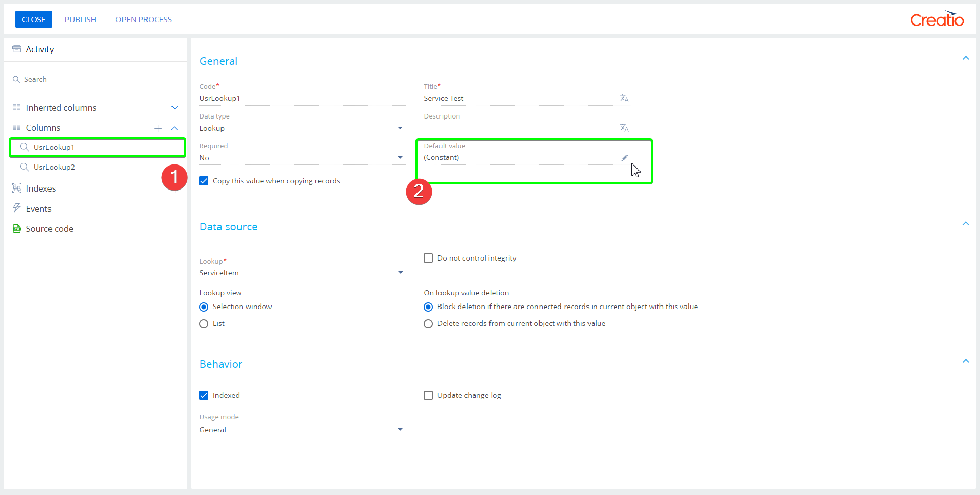Image resolution: width=980 pixels, height=495 pixels.
Task: Click the CLOSE button
Action: click(34, 19)
